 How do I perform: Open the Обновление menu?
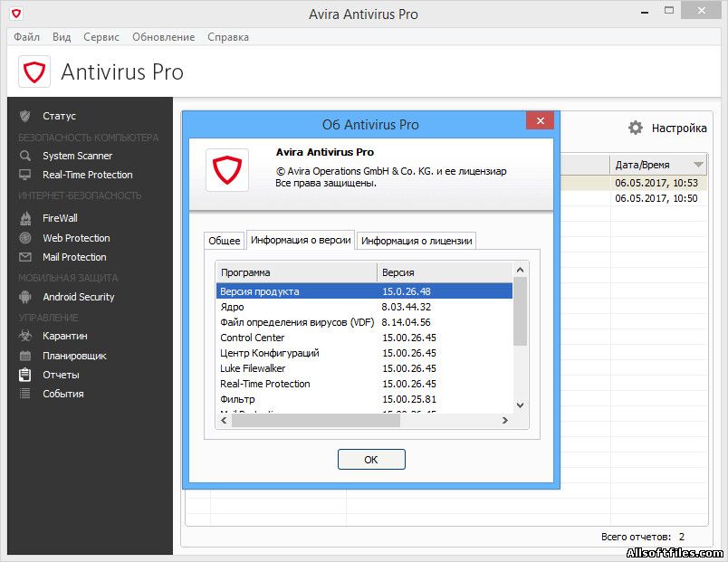[163, 37]
